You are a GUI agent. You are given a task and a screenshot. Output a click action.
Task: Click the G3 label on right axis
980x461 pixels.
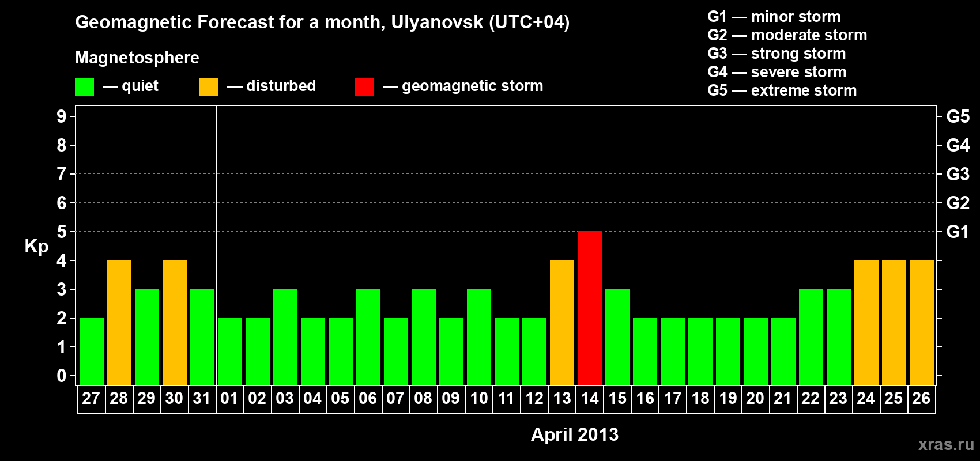tap(958, 174)
